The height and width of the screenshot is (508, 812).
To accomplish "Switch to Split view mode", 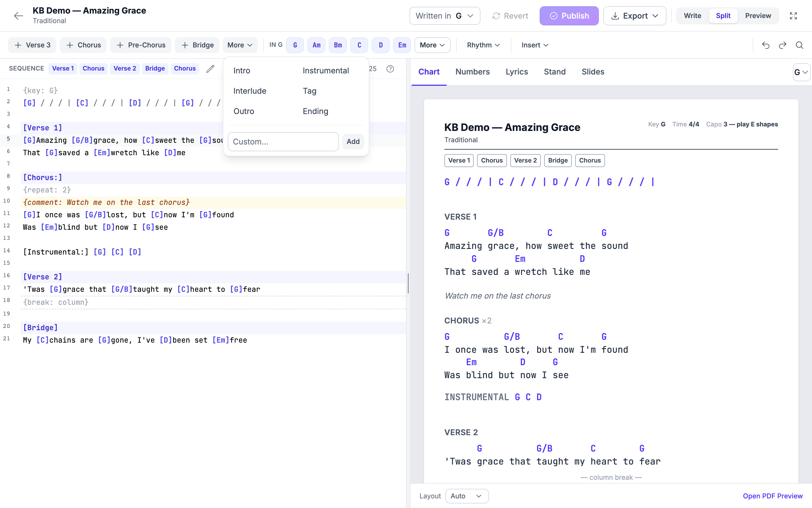I will click(723, 16).
